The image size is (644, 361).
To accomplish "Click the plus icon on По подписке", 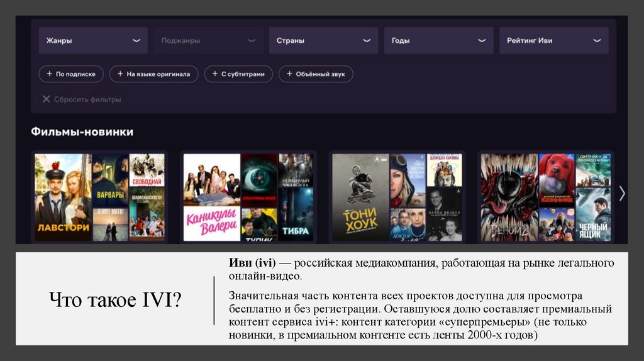I will click(x=48, y=74).
